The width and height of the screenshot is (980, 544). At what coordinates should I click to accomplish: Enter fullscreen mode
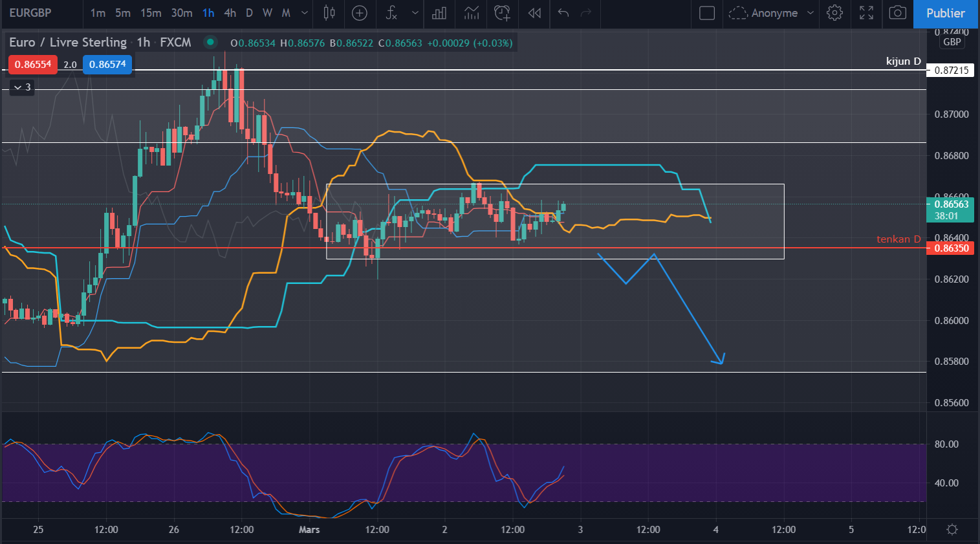pyautogui.click(x=866, y=13)
